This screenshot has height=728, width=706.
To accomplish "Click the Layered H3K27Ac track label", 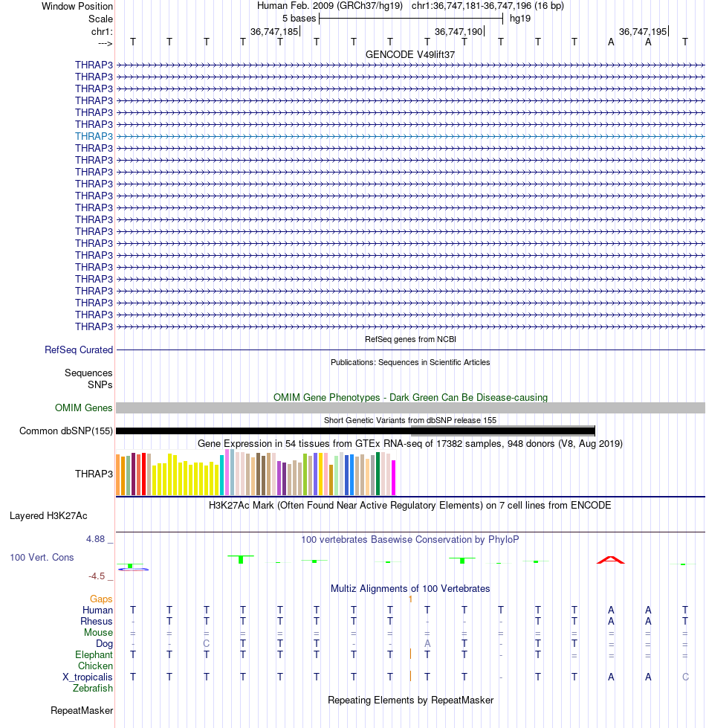I will click(48, 516).
